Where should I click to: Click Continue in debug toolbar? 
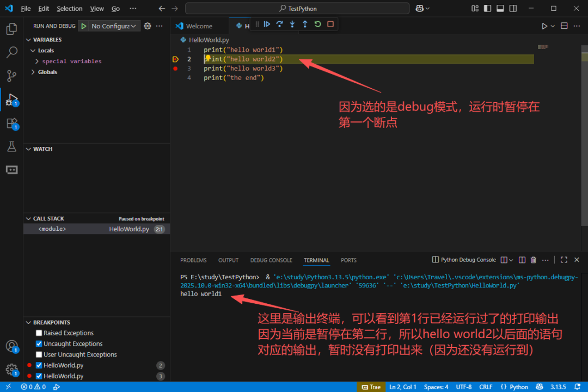coord(267,24)
